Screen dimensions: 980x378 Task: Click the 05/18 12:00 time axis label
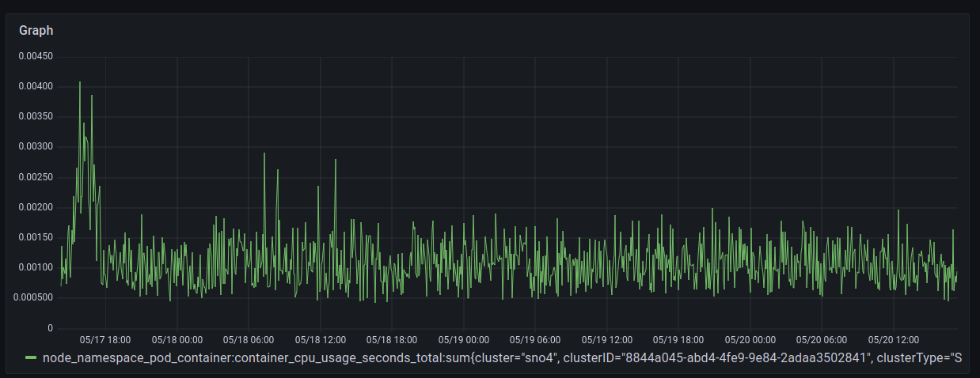coord(320,339)
